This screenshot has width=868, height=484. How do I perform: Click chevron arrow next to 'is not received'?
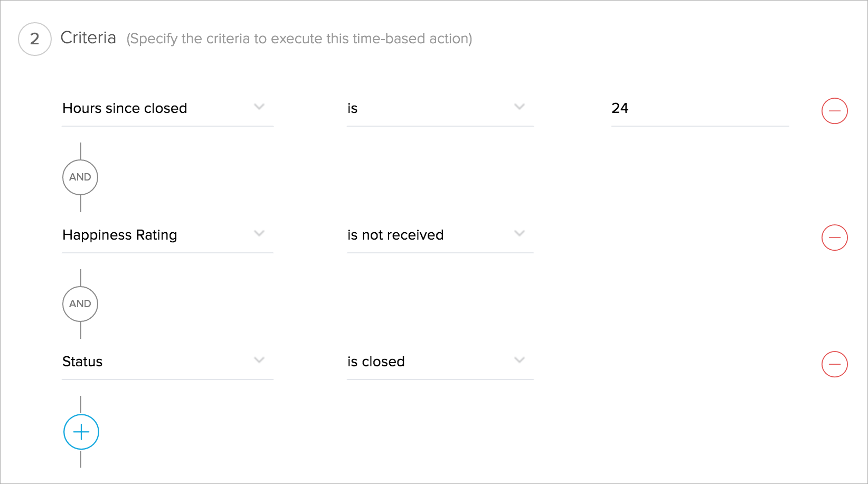[x=520, y=233]
